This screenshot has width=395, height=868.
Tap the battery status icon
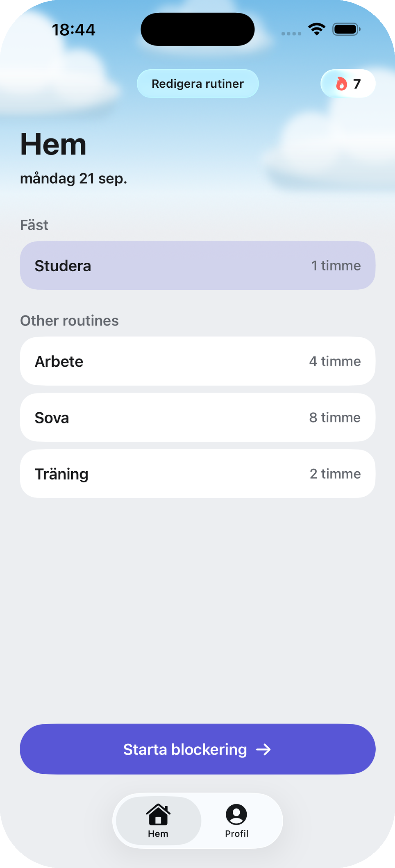(347, 30)
